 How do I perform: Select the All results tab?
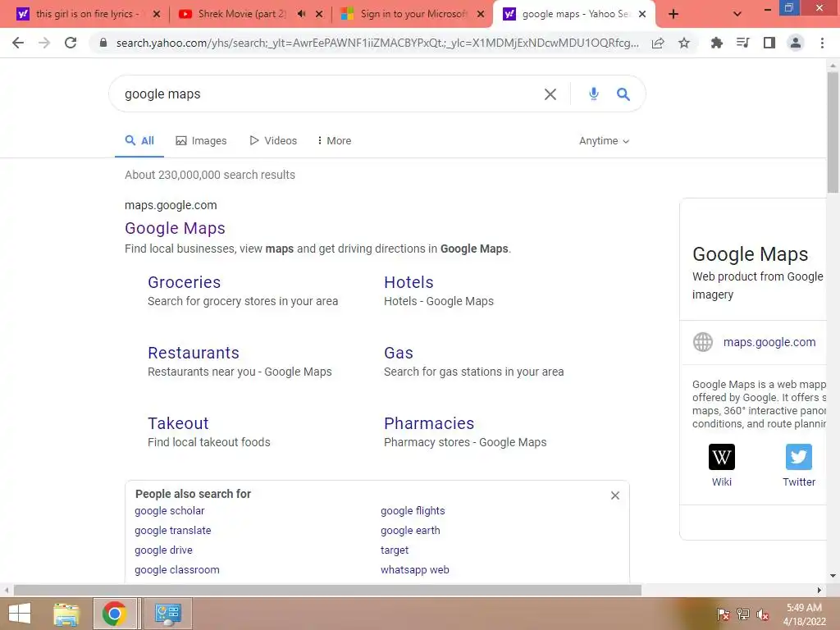click(139, 141)
